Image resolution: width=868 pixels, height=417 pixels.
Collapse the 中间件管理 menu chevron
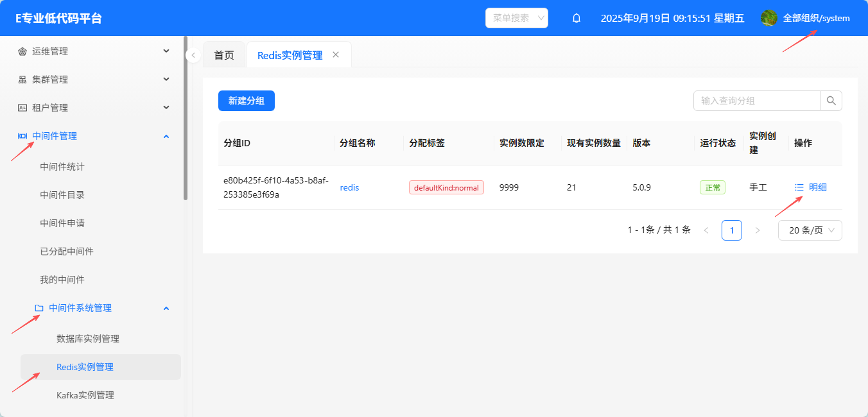click(166, 136)
